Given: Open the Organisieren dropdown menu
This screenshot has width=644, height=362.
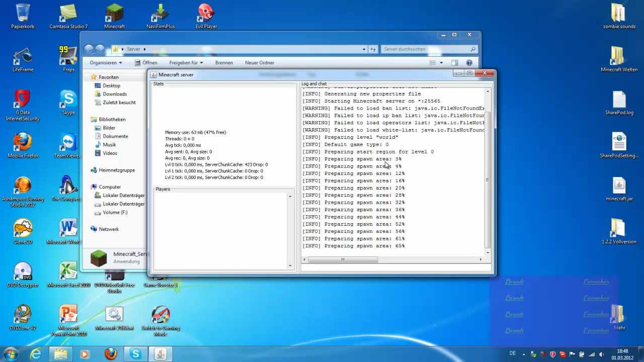Looking at the screenshot, I should (106, 63).
